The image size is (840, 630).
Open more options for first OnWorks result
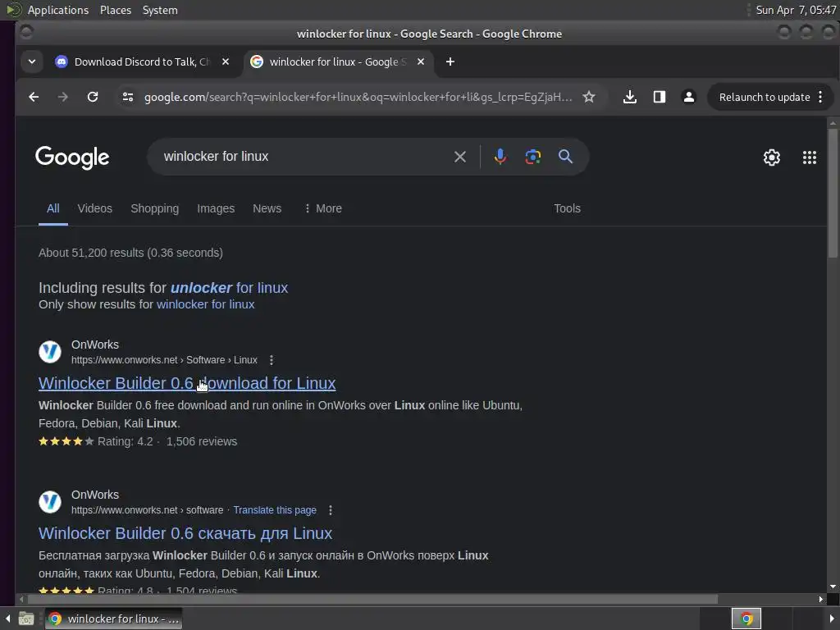(x=272, y=360)
